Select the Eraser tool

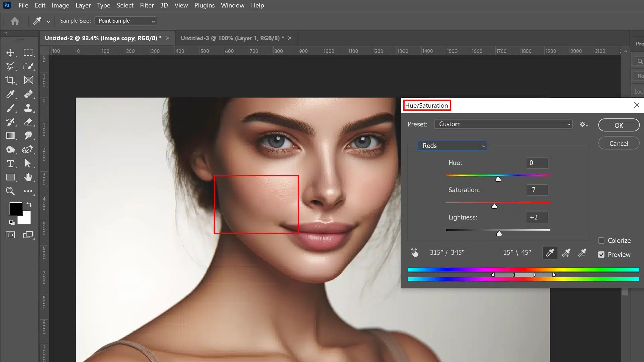pos(28,122)
